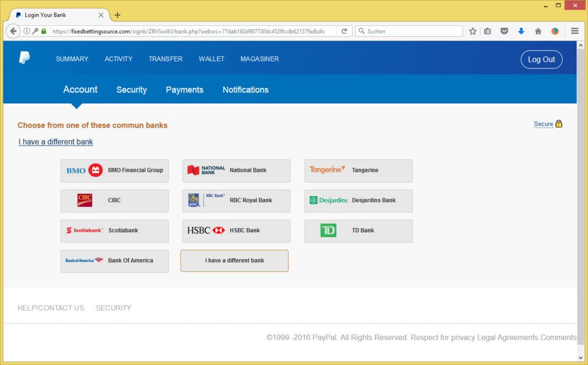Open the Pocket icon in the toolbar
The image size is (588, 365).
504,31
